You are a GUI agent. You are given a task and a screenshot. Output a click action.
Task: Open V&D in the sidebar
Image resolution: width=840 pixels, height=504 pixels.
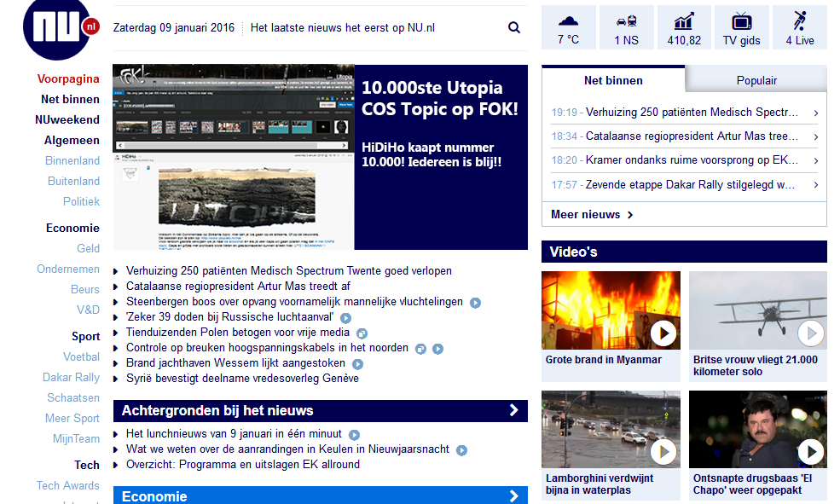click(89, 310)
